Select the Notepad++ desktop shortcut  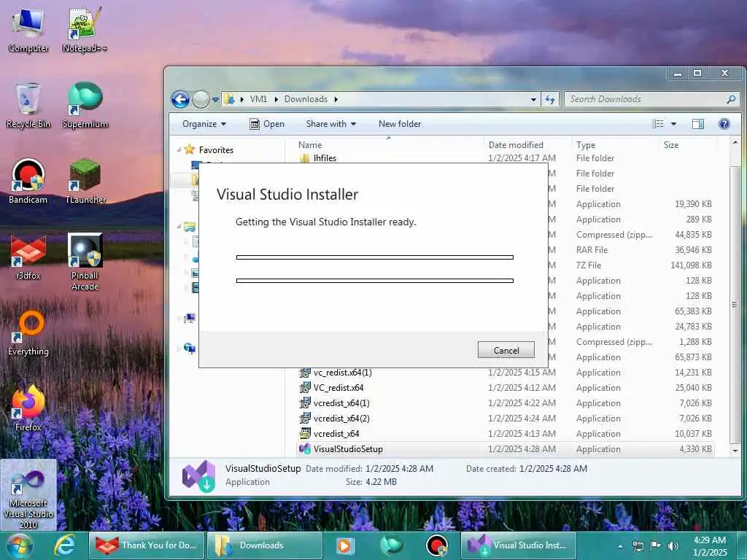(x=85, y=30)
